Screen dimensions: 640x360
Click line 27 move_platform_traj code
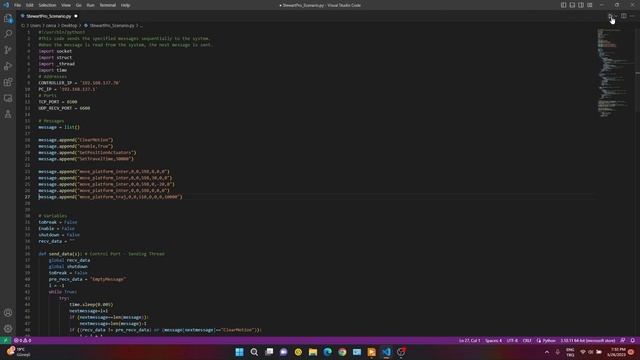[110, 197]
